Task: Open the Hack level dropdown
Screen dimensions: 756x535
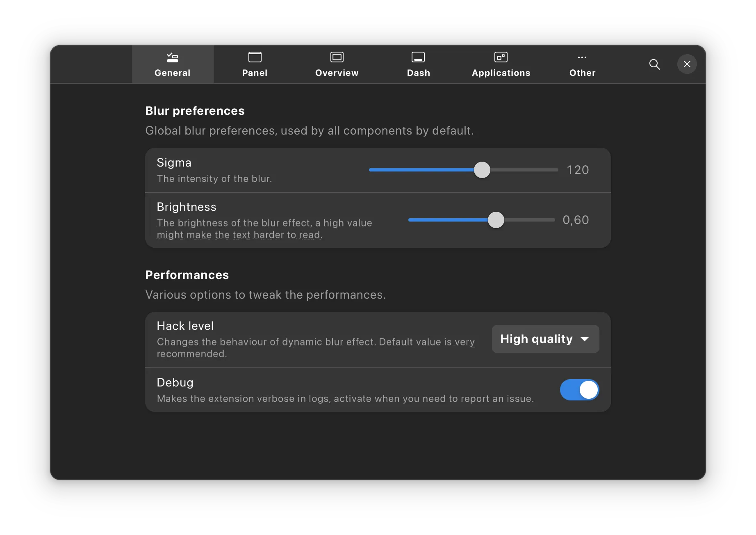Action: (x=545, y=339)
